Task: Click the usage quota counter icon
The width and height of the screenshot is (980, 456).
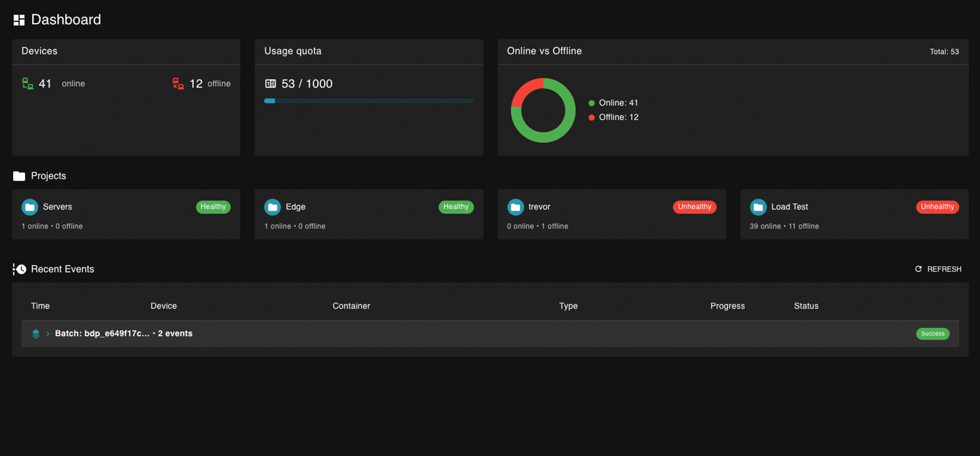Action: (270, 84)
